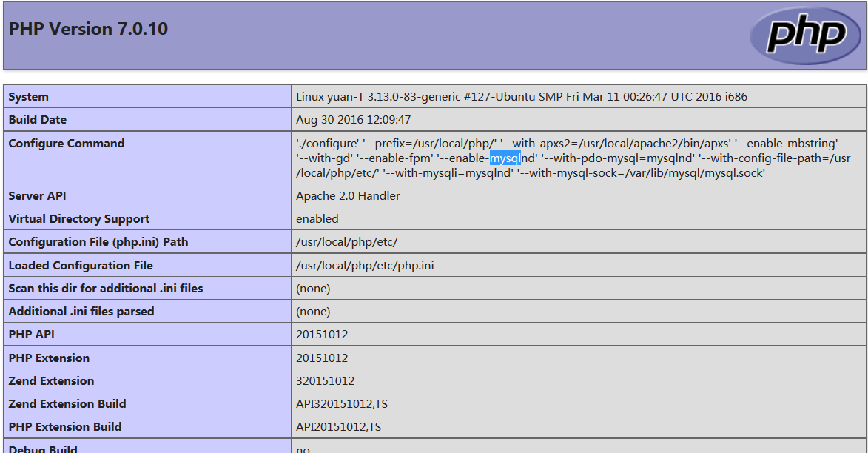Click the 'Apache 2.0 Handler' value

[348, 196]
